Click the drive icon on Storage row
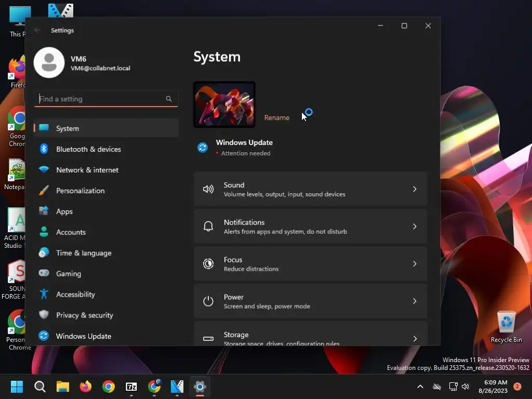 (x=208, y=339)
